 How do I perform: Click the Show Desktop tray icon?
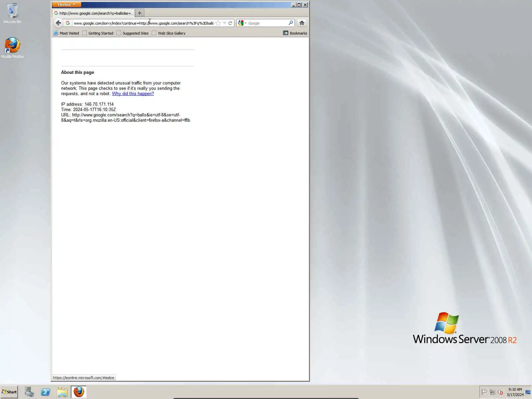tap(528, 392)
